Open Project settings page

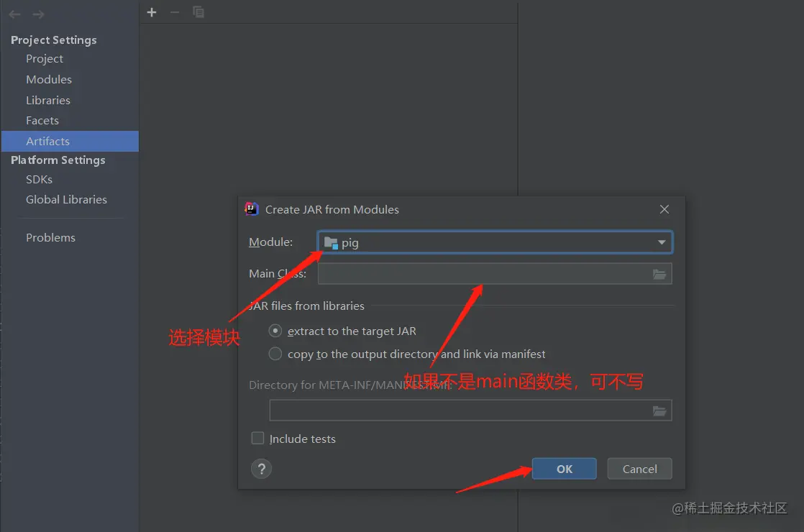pyautogui.click(x=45, y=59)
